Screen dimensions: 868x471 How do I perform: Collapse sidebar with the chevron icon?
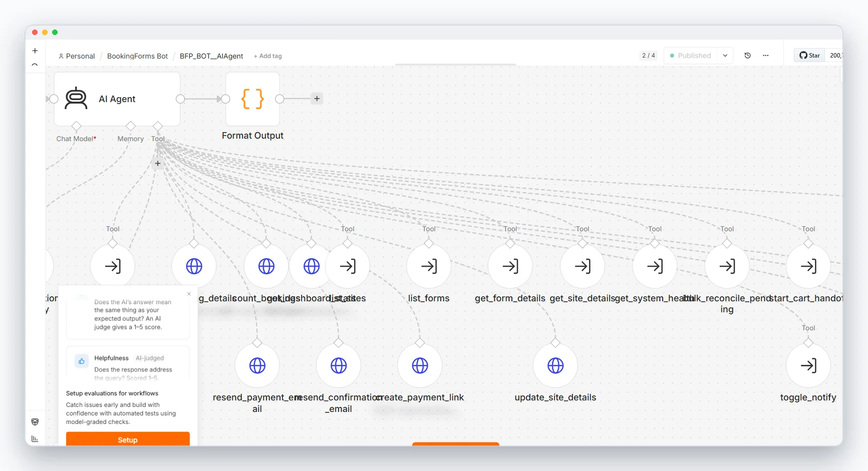click(35, 65)
